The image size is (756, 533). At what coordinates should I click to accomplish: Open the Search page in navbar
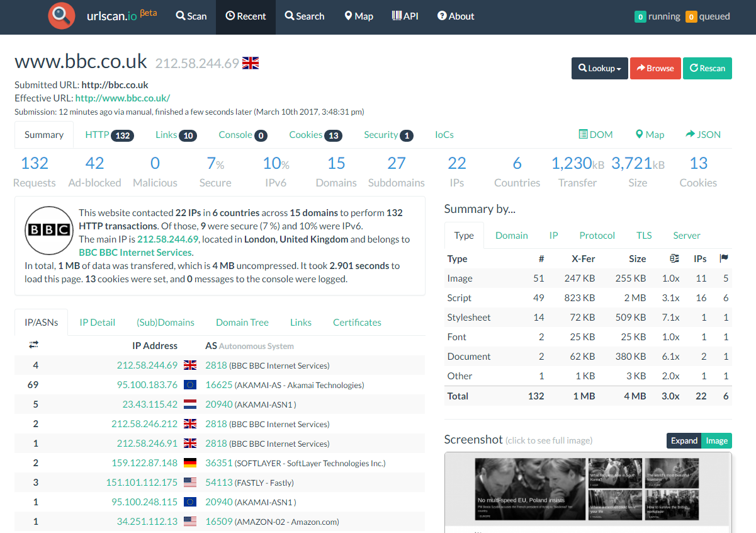click(305, 16)
